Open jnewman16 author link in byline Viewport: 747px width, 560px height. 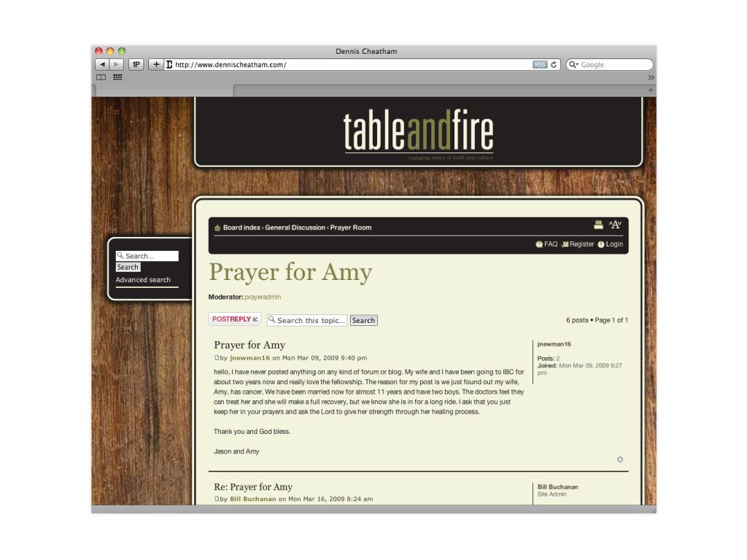249,358
